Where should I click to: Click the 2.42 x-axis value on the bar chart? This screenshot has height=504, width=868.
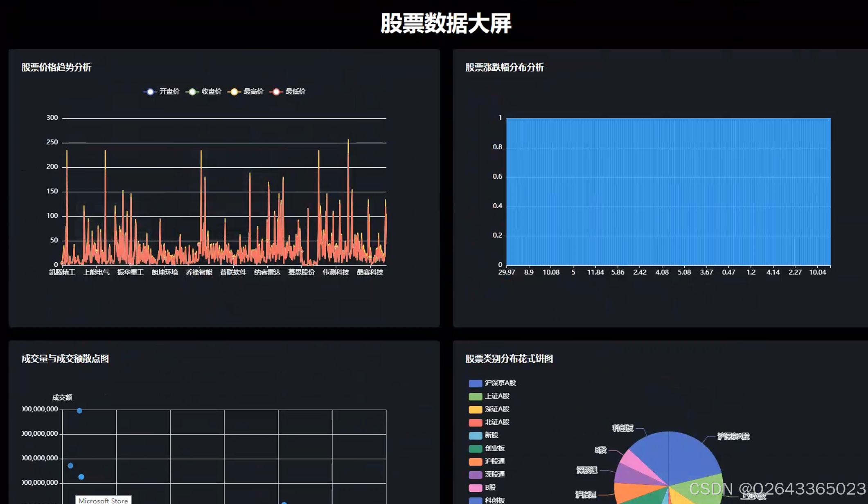coord(640,272)
